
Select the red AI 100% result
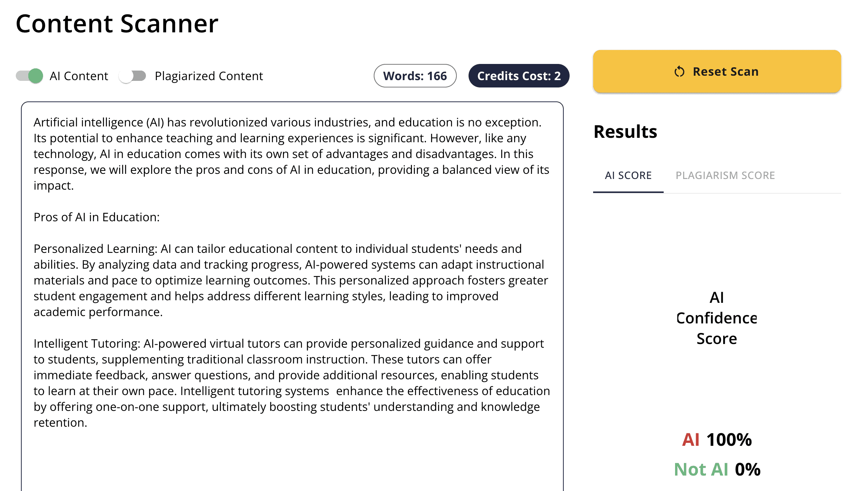tap(717, 440)
